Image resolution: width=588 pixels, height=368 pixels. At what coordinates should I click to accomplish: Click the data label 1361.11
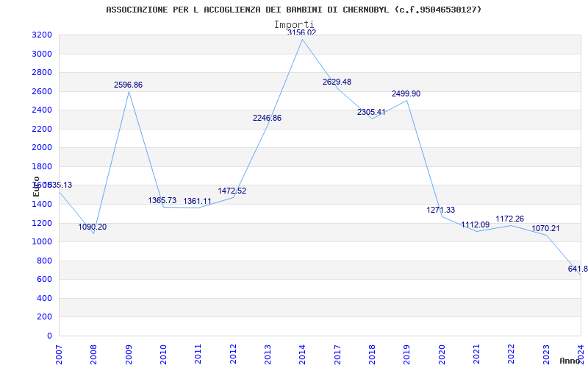coord(197,201)
